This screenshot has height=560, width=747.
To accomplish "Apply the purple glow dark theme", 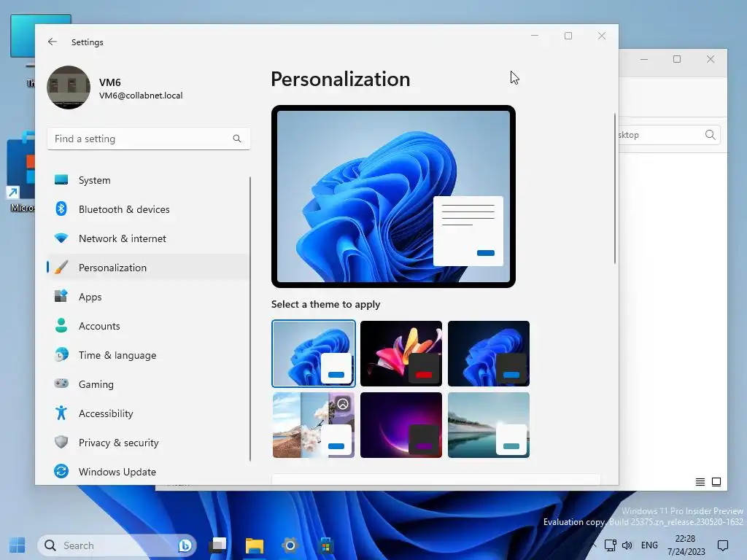I will [401, 425].
